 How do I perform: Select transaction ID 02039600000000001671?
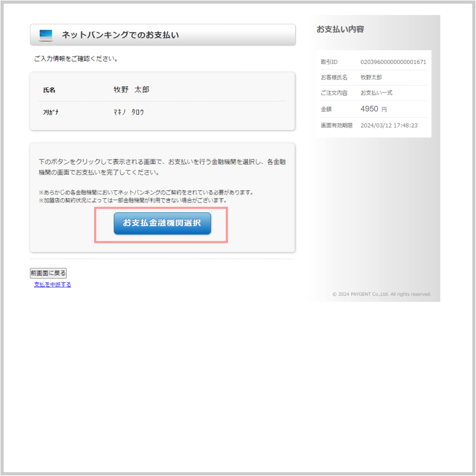click(393, 62)
